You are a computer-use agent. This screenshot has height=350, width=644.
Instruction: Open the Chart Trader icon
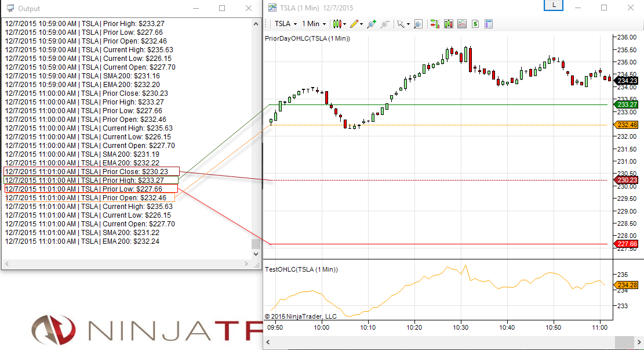(435, 24)
